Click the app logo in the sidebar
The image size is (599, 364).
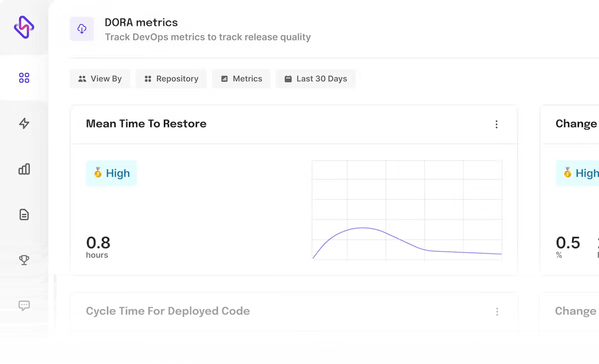(24, 27)
